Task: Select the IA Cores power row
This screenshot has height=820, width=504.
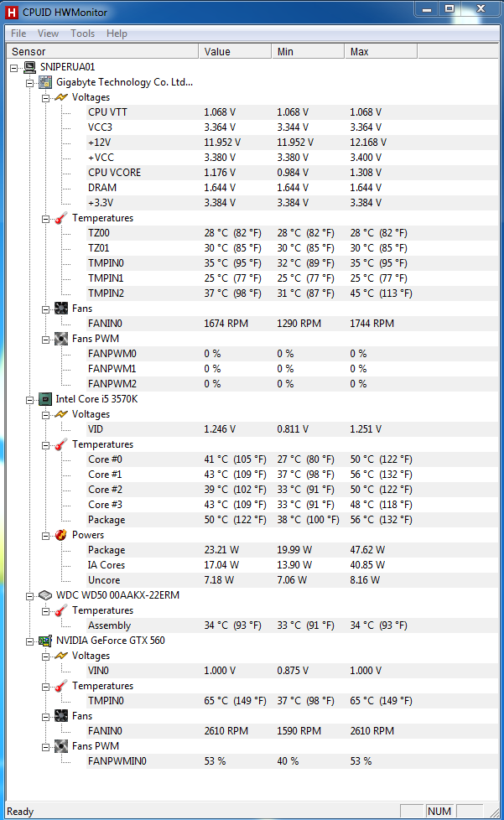Action: pyautogui.click(x=292, y=565)
